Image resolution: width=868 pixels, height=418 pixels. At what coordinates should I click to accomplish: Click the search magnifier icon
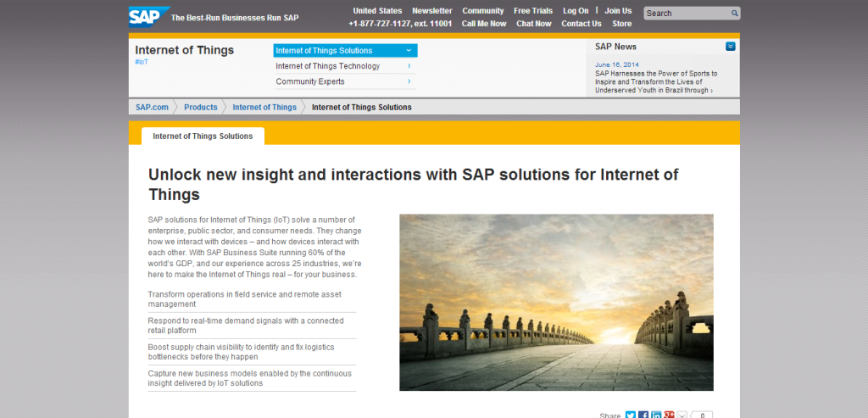pos(735,14)
